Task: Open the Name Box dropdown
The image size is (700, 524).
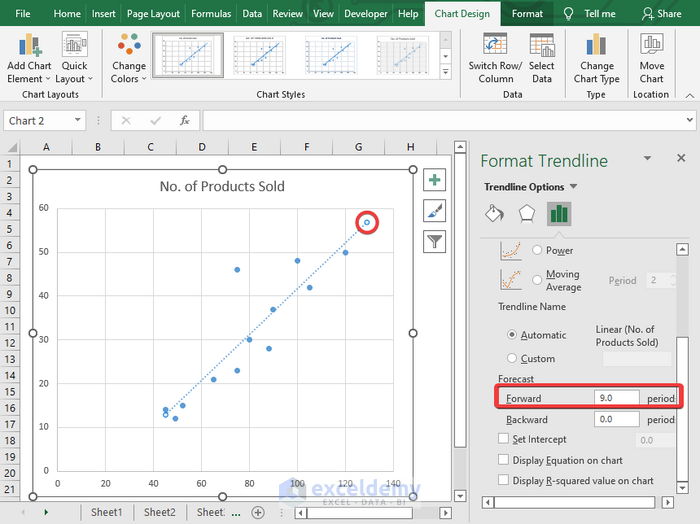Action: click(x=78, y=121)
